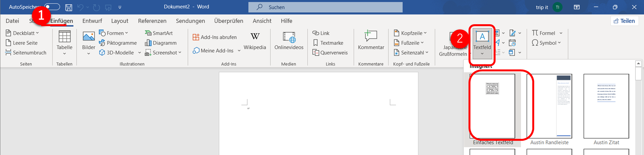This screenshot has height=155, width=644.
Task: Click the date and time icon
Action: 512,43
